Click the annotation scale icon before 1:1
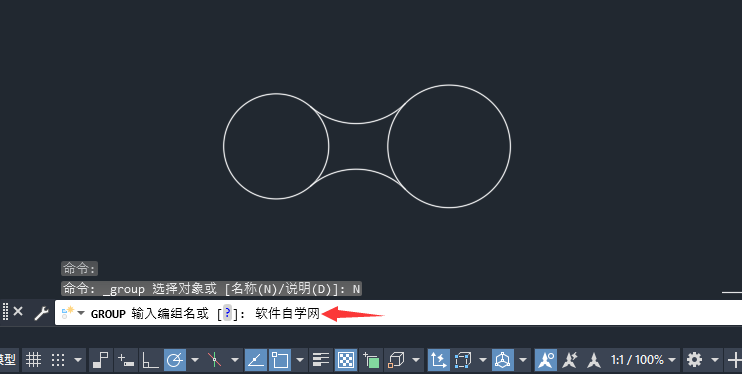Image resolution: width=742 pixels, height=374 pixels. click(593, 360)
